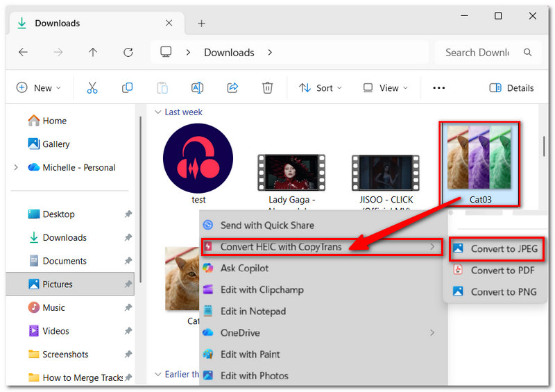The width and height of the screenshot is (555, 392).
Task: Choose Convert to PNG
Action: pos(496,292)
